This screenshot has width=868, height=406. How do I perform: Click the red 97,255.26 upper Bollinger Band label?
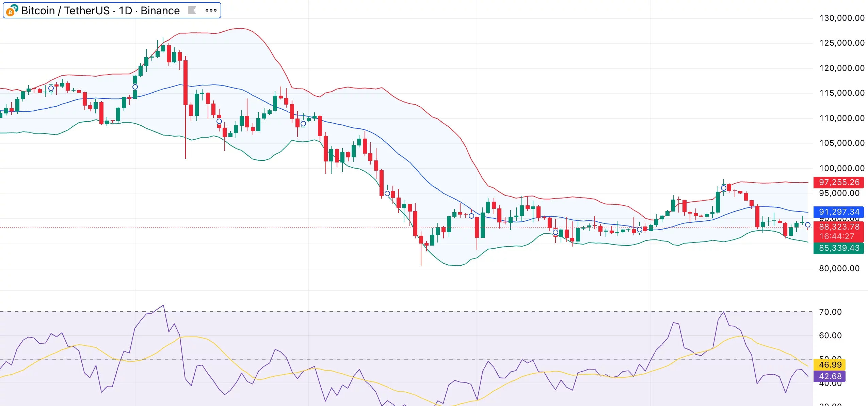pos(839,183)
